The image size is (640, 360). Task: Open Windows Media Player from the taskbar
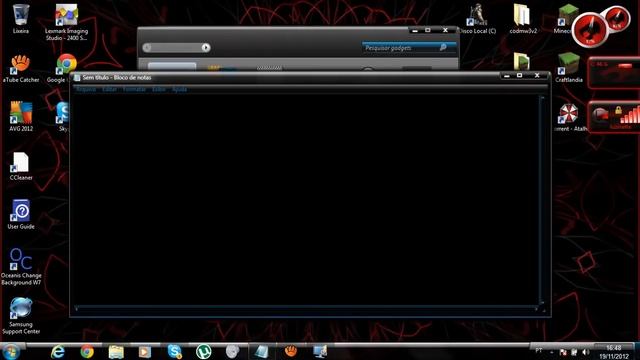[145, 351]
